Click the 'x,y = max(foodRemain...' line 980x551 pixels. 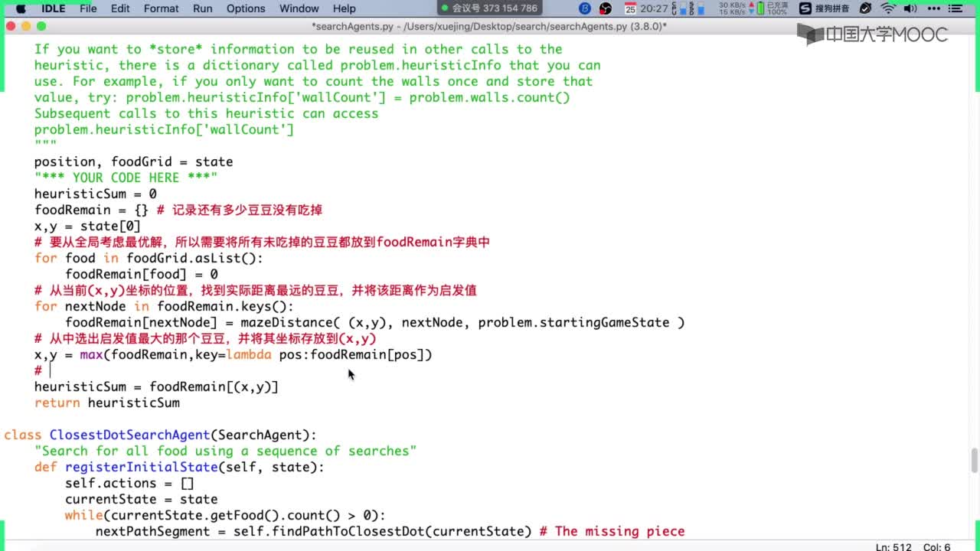234,354
